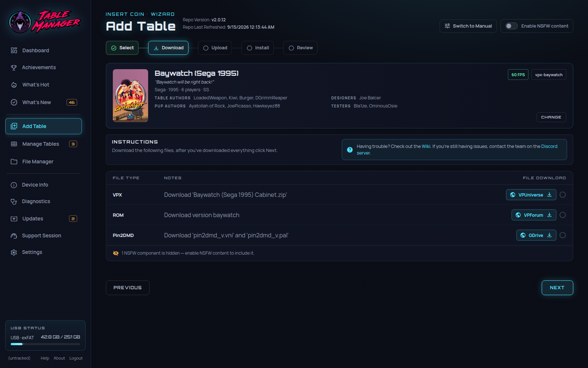The image size is (588, 368).
Task: Open the File Manager folder icon
Action: pos(14,162)
